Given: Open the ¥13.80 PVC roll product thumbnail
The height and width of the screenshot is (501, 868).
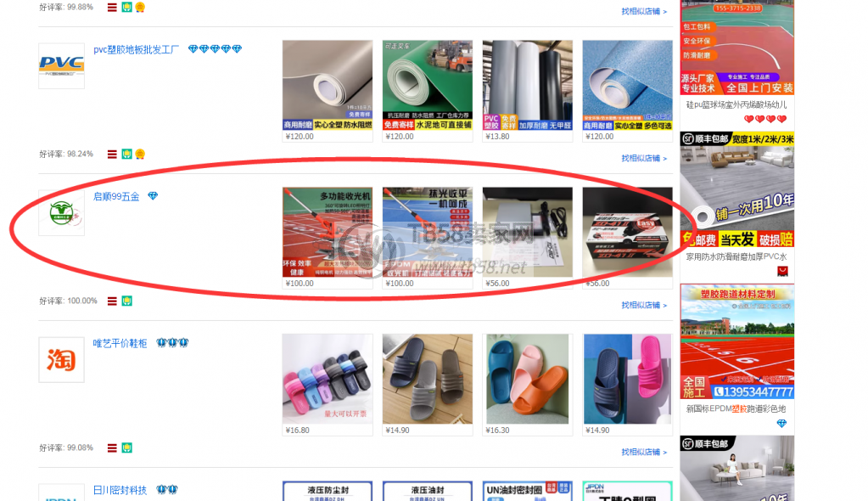Looking at the screenshot, I should pyautogui.click(x=528, y=86).
